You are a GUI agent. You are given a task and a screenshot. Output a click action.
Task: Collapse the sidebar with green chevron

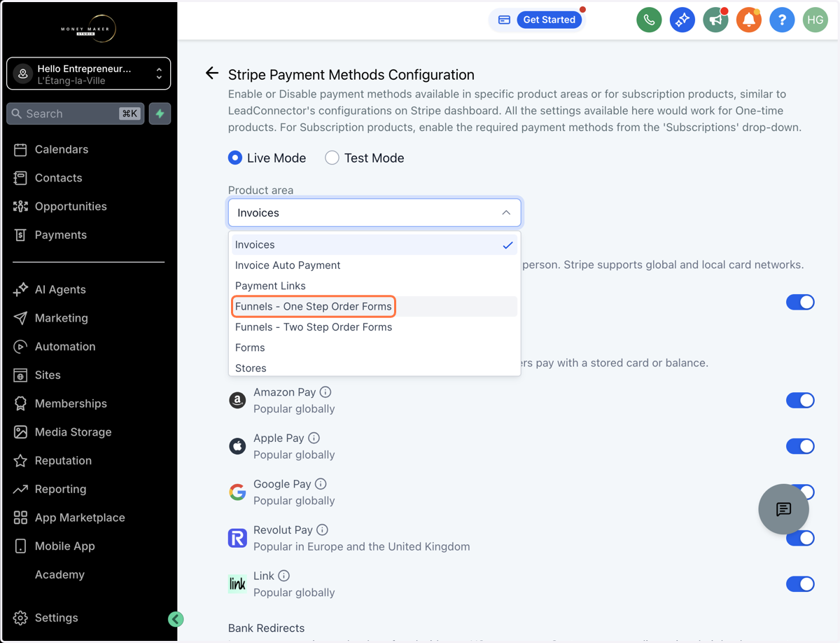176,618
